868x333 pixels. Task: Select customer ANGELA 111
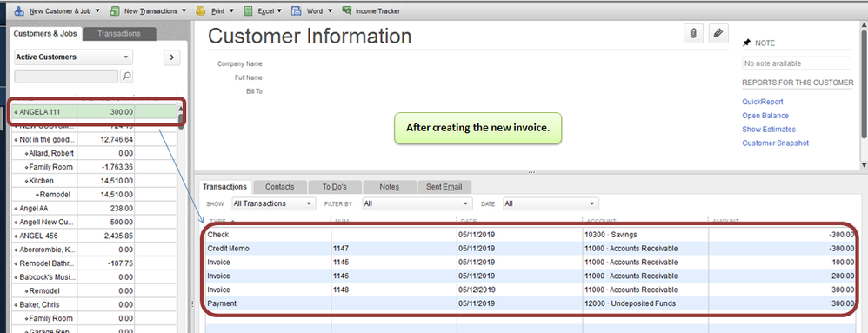94,112
